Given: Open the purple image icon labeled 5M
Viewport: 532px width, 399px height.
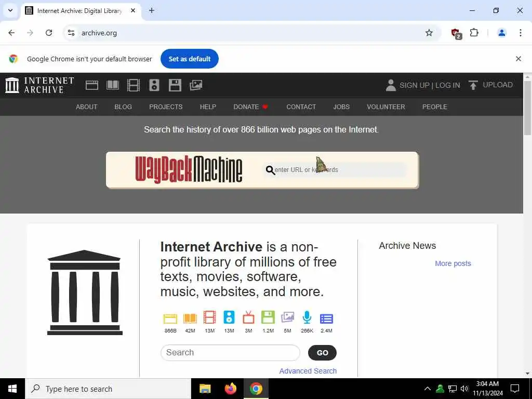Looking at the screenshot, I should (287, 317).
